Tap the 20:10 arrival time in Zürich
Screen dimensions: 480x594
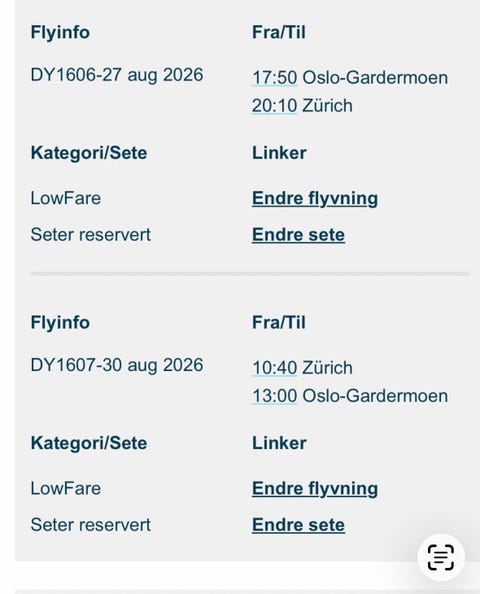pos(275,105)
